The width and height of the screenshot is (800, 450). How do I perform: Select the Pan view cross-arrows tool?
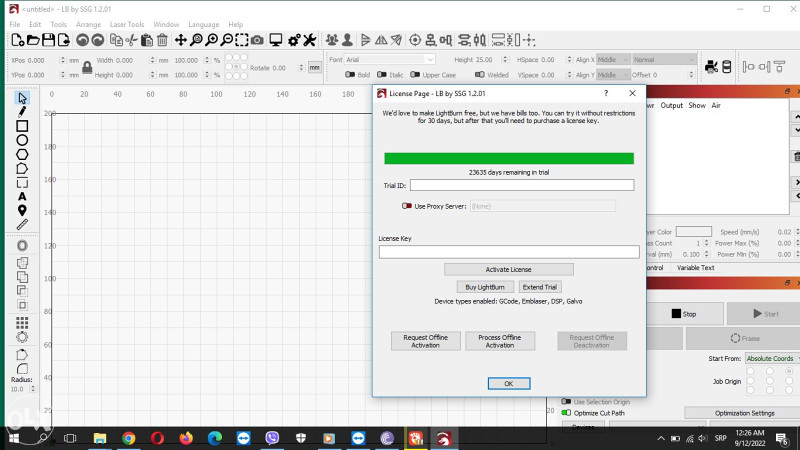coord(181,40)
